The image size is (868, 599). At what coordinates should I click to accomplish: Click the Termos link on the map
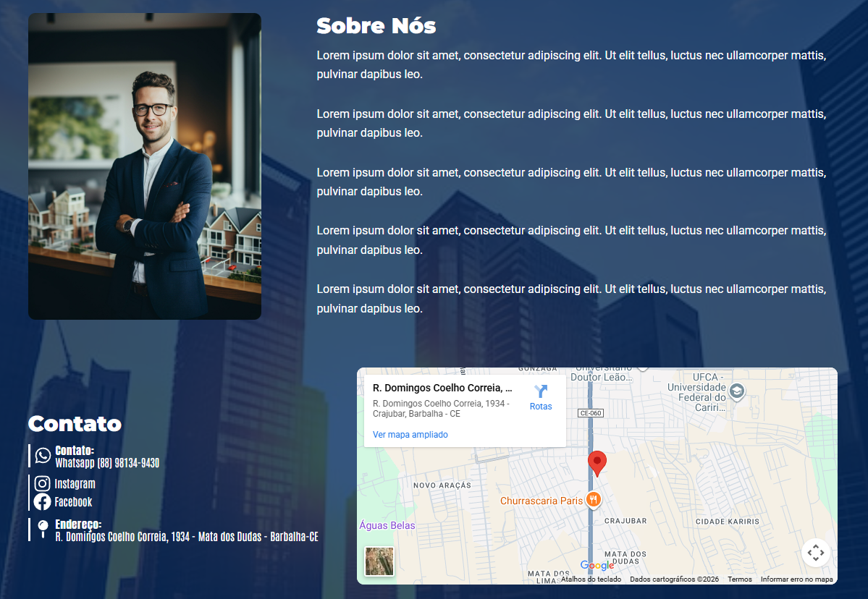click(739, 579)
